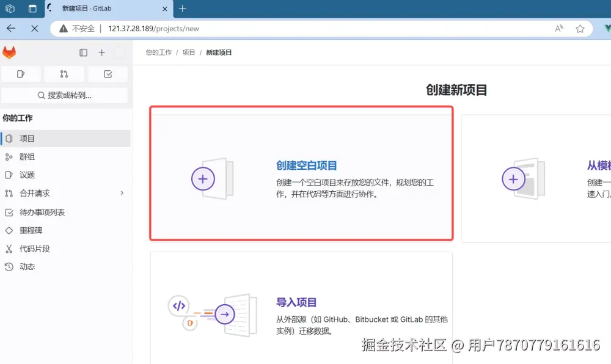611x364 pixels.
Task: Click the 搜索或转到 search box
Action: [65, 95]
